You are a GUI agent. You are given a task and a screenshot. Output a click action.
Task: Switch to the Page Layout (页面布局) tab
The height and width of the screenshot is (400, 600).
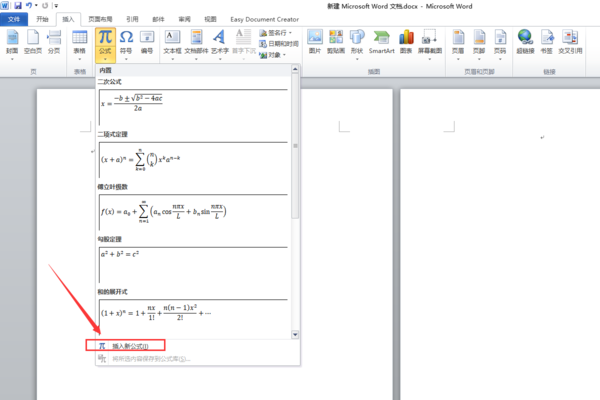(100, 19)
